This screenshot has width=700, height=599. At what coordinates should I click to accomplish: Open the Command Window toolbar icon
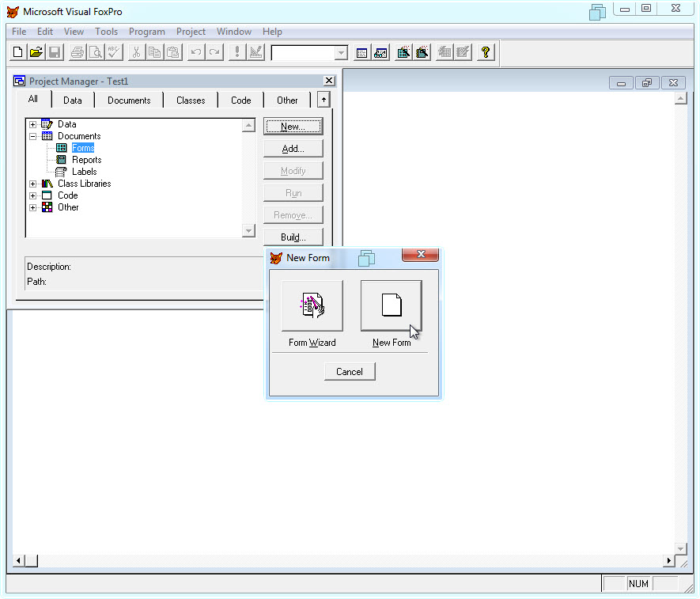(362, 53)
